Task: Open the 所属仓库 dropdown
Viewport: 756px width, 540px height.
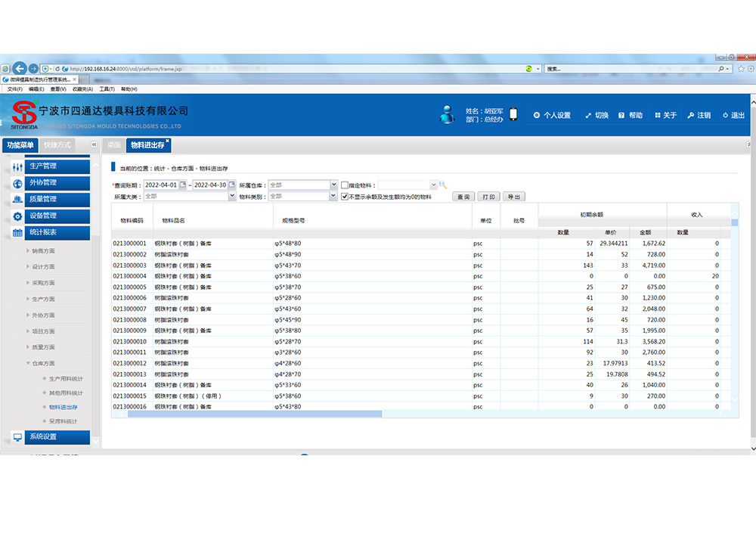Action: [x=333, y=185]
